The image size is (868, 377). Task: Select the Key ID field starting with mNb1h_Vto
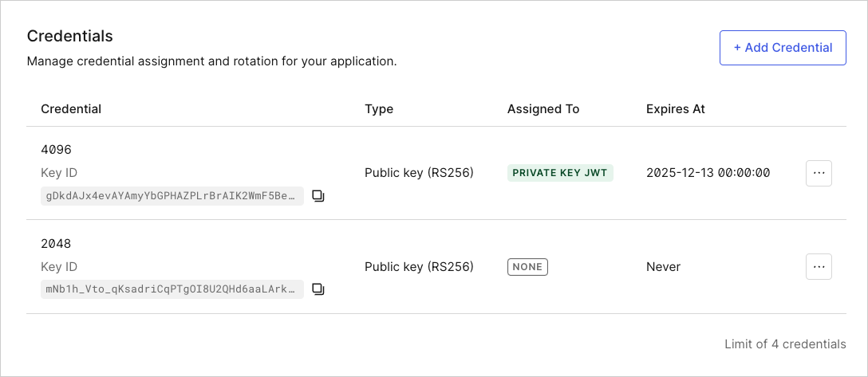tap(172, 289)
